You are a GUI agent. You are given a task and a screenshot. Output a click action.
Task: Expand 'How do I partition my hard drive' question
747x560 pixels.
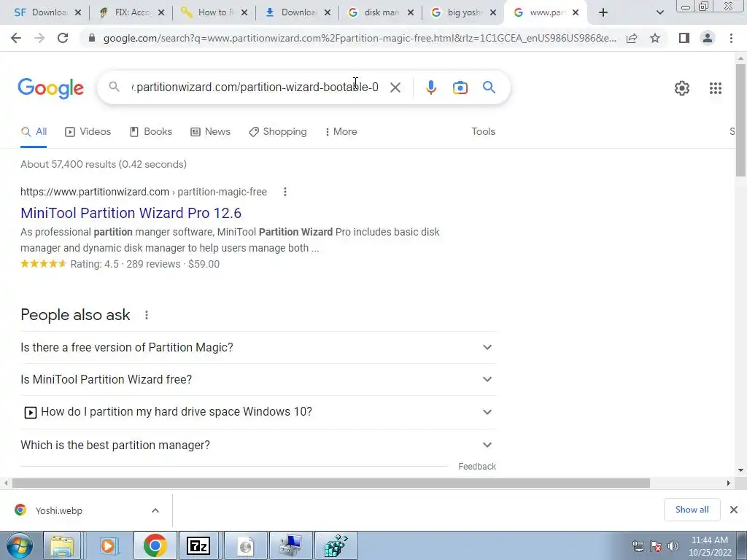pos(258,412)
